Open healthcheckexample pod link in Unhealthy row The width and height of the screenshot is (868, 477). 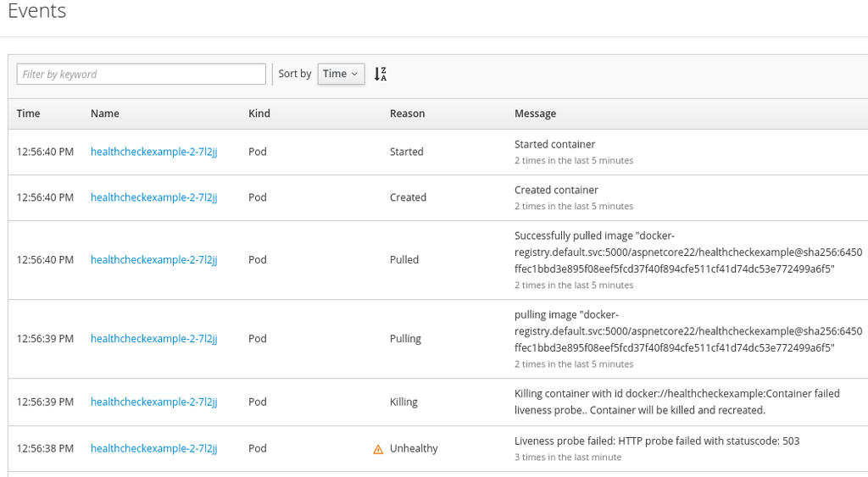(153, 448)
